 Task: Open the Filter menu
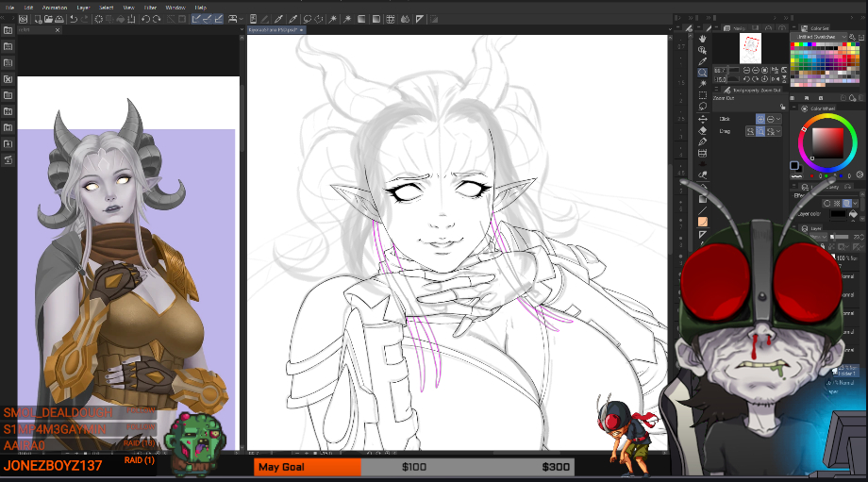pos(150,7)
